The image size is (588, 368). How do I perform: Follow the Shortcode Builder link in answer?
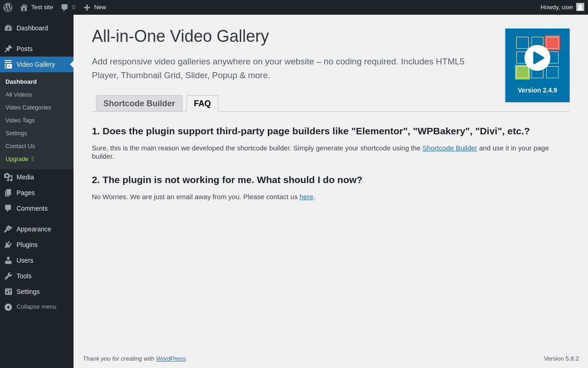pos(450,148)
